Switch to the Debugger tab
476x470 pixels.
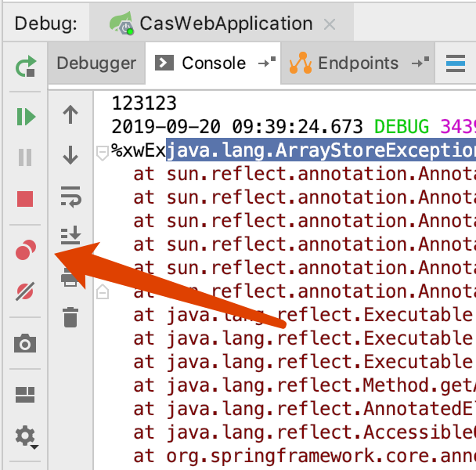click(96, 63)
